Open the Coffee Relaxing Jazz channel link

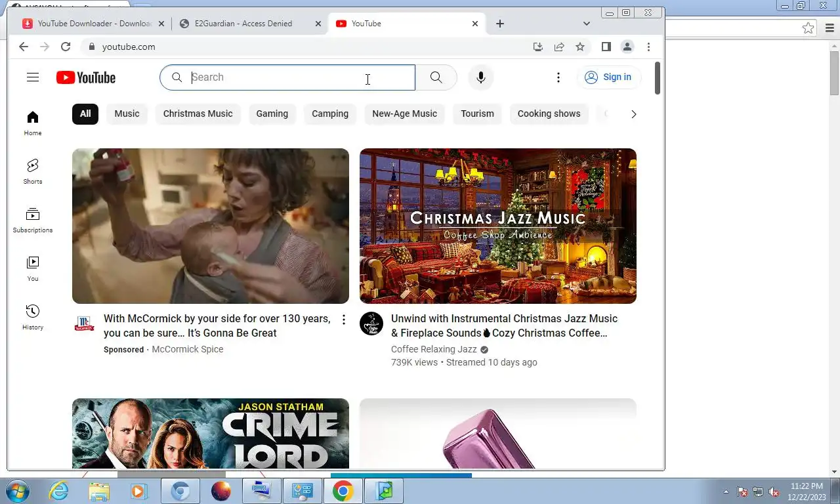[434, 349]
